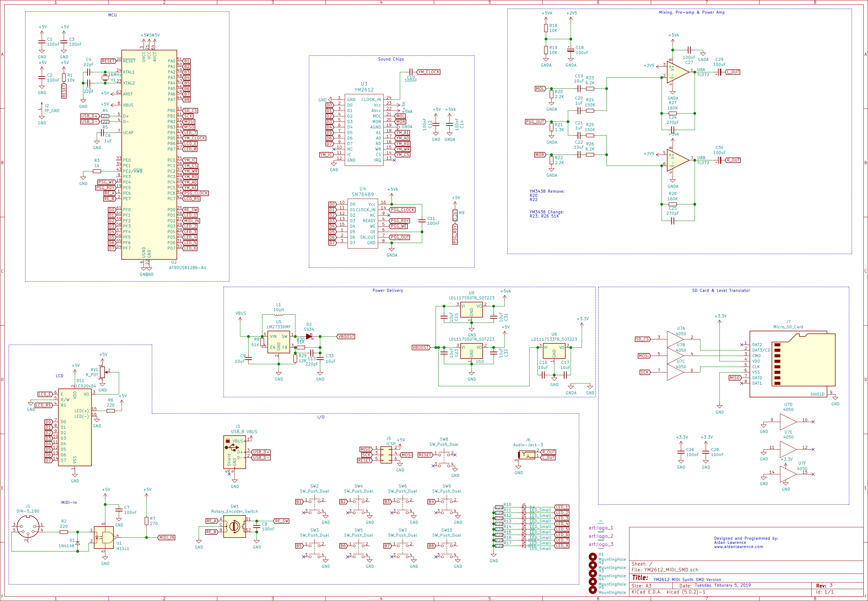Image resolution: width=868 pixels, height=601 pixels.
Task: Click the KiCad E.D.A. version text
Action: coord(669,592)
